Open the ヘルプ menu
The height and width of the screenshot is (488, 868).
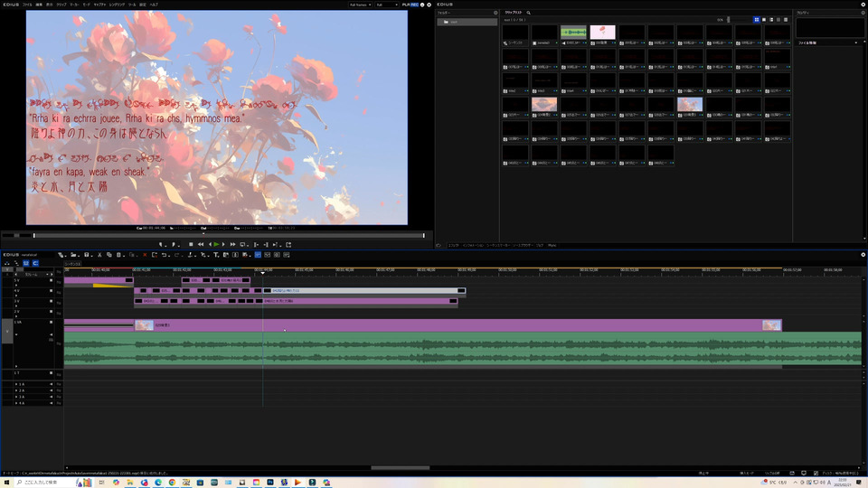tap(154, 5)
